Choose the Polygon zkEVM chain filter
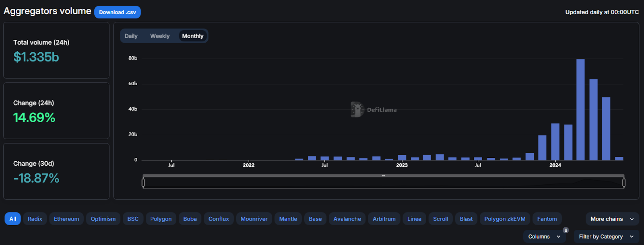 [505, 219]
